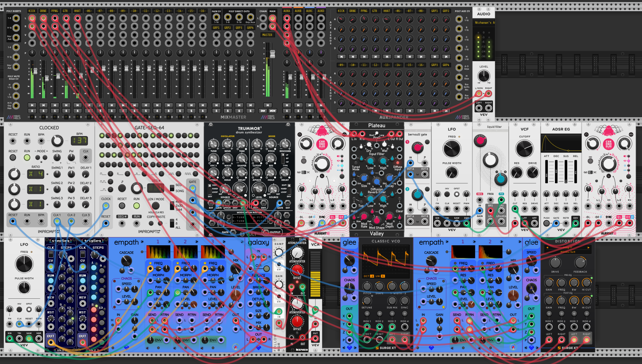Image resolution: width=642 pixels, height=364 pixels.
Task: Open the CLOCKED BPM display reading 137
Action: 79,141
